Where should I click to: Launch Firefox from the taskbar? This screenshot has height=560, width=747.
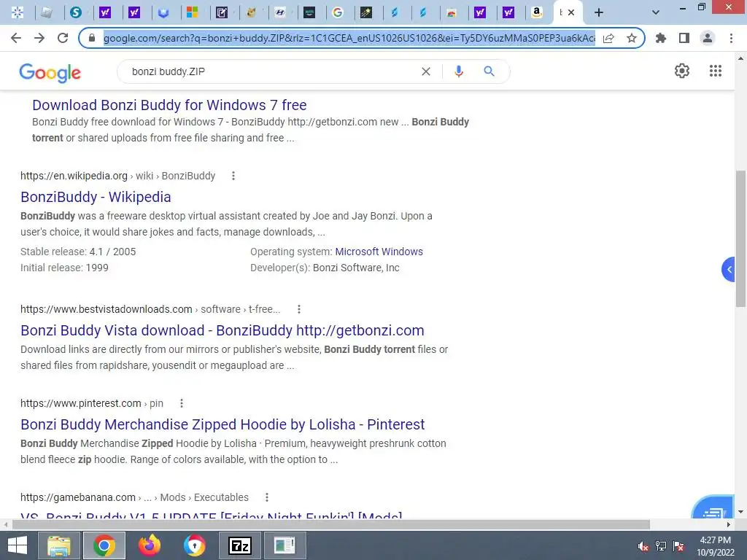pyautogui.click(x=149, y=545)
